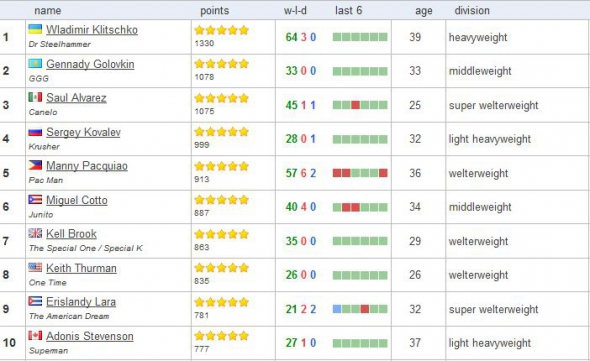Click the Cuban flag next to Erislandy Lara

coord(35,301)
